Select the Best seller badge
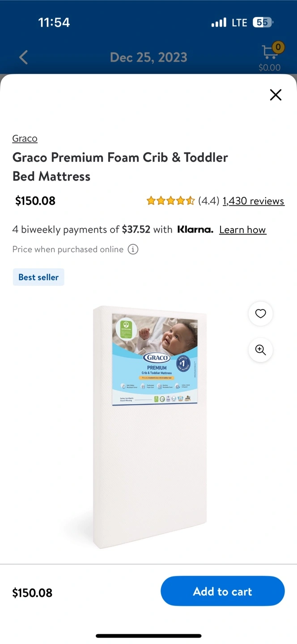297x644 pixels. tap(38, 277)
